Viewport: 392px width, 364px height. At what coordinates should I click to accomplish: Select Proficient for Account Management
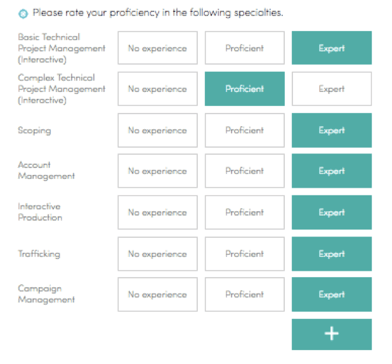(245, 171)
